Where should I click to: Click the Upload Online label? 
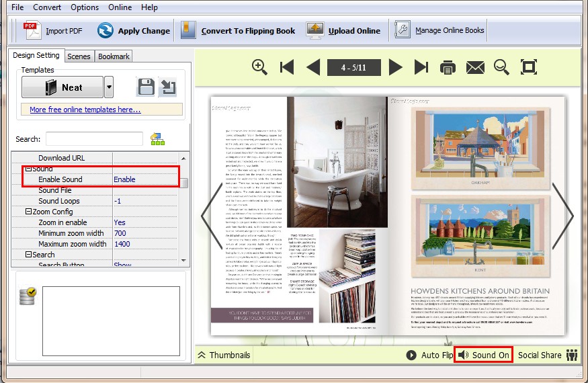[x=354, y=31]
